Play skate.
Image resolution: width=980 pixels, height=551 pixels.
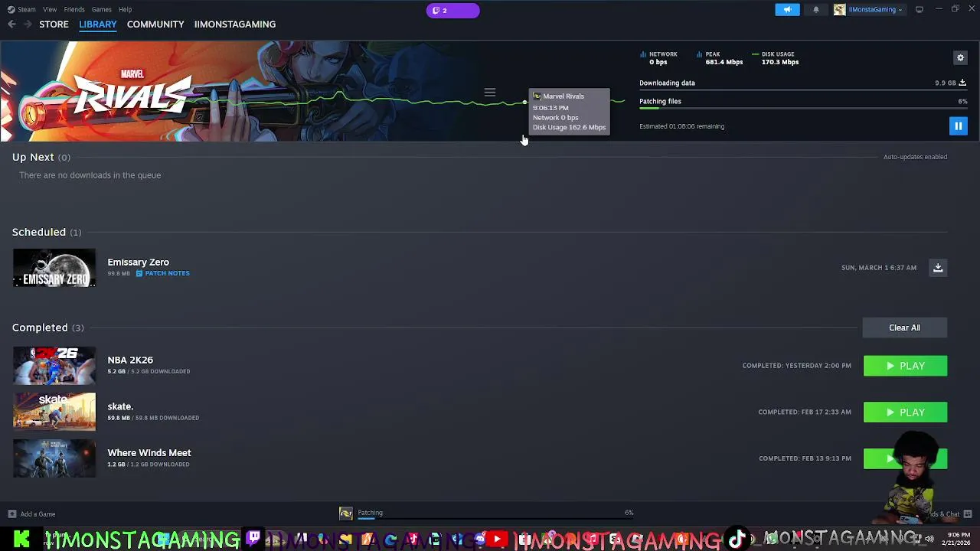coord(905,412)
